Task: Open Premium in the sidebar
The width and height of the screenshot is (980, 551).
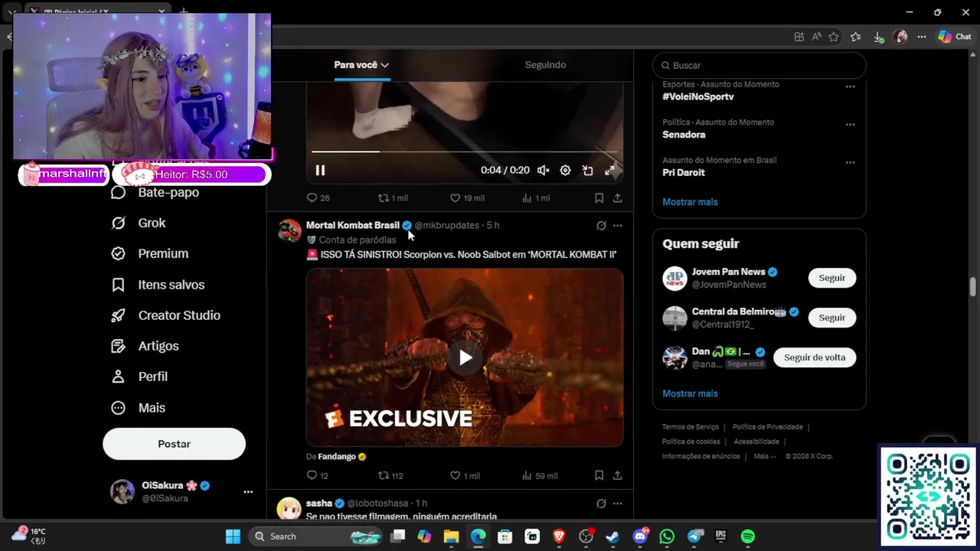Action: pos(149,253)
